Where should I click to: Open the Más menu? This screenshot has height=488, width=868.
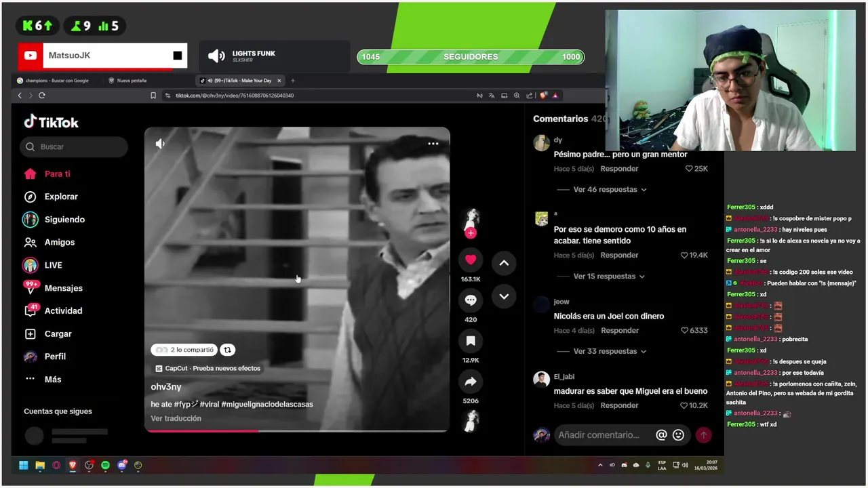pos(43,379)
